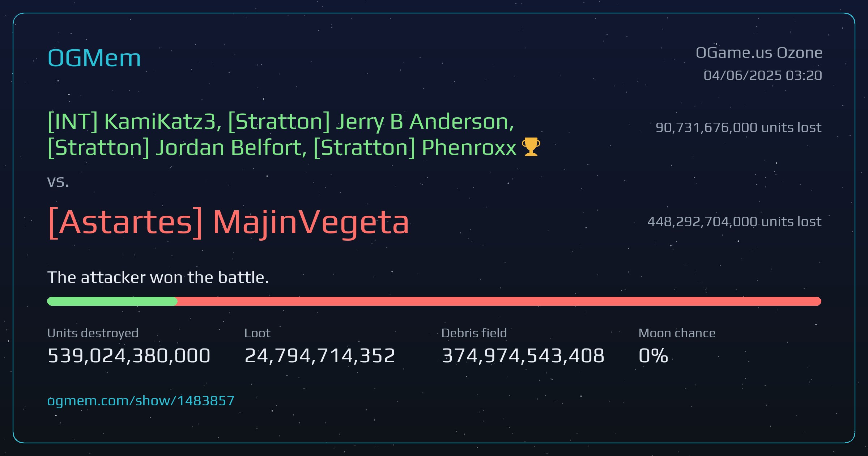Click the green segment of loss bar

[x=112, y=301]
